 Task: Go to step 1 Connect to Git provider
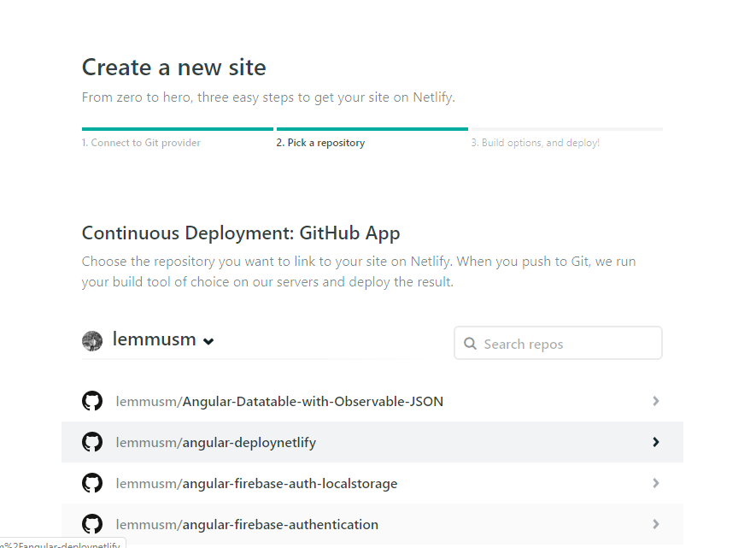pyautogui.click(x=141, y=143)
